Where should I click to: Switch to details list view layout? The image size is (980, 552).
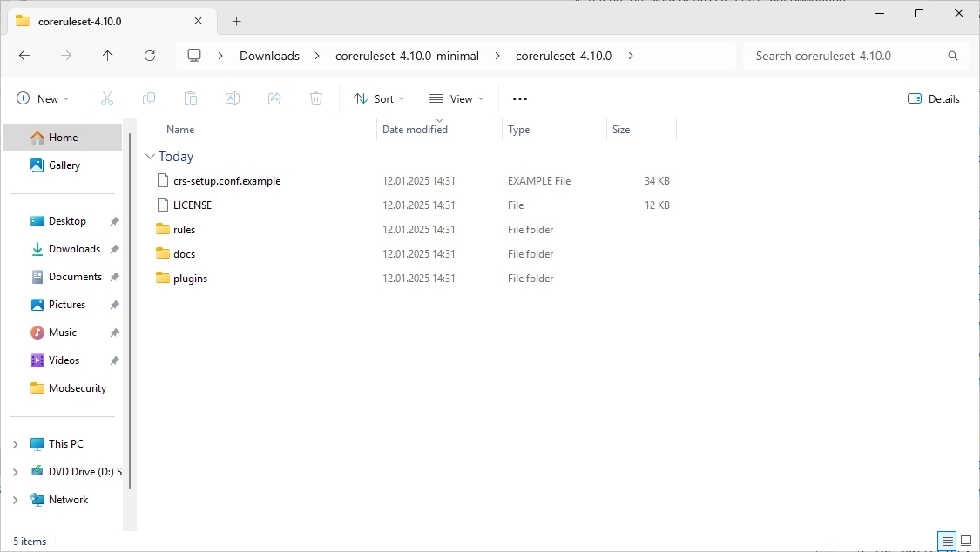(947, 541)
